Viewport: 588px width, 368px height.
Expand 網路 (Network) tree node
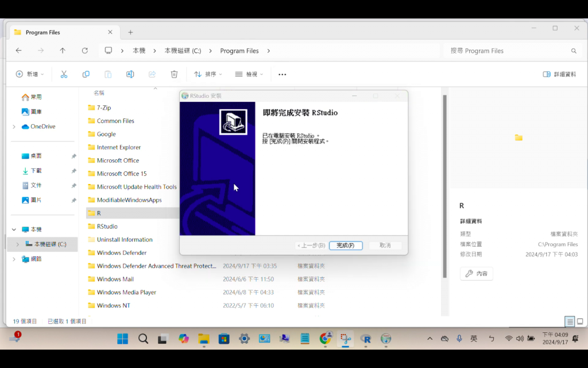[14, 259]
